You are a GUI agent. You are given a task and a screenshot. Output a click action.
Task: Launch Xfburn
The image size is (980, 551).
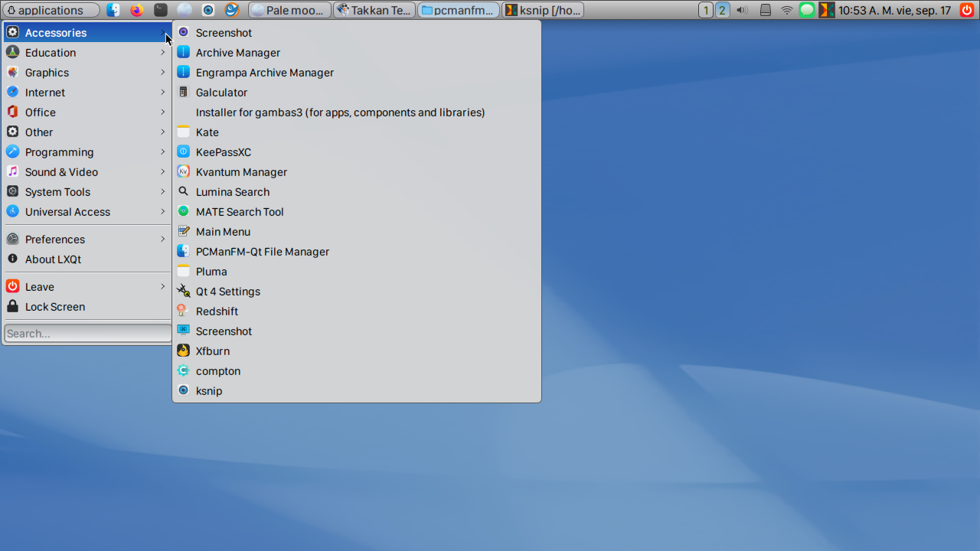click(x=357, y=351)
